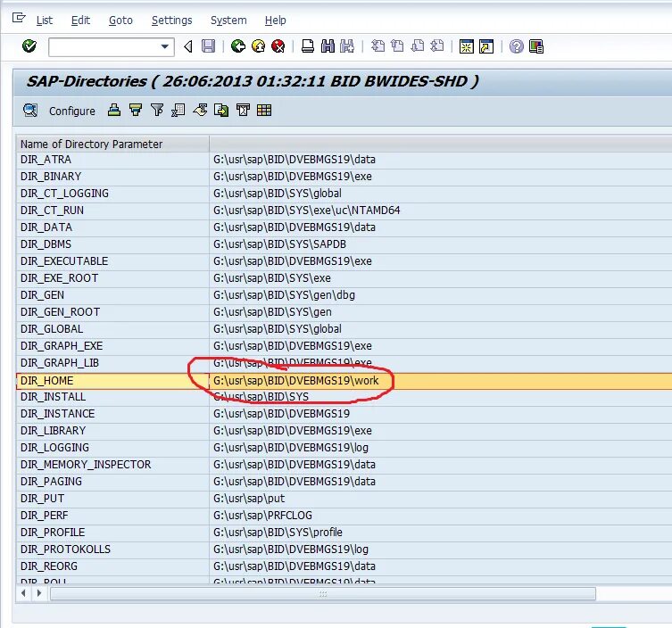Open the Goto menu
672x628 pixels.
coord(120,21)
